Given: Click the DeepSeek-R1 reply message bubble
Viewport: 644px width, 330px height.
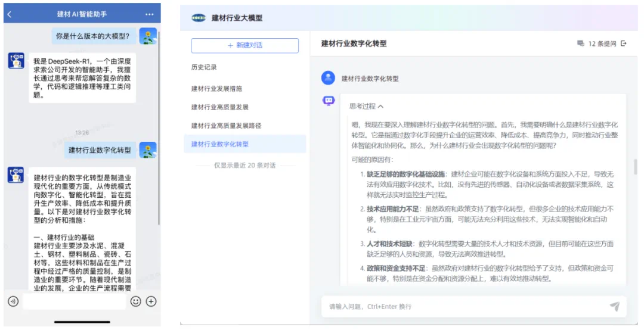Looking at the screenshot, I should click(x=82, y=78).
